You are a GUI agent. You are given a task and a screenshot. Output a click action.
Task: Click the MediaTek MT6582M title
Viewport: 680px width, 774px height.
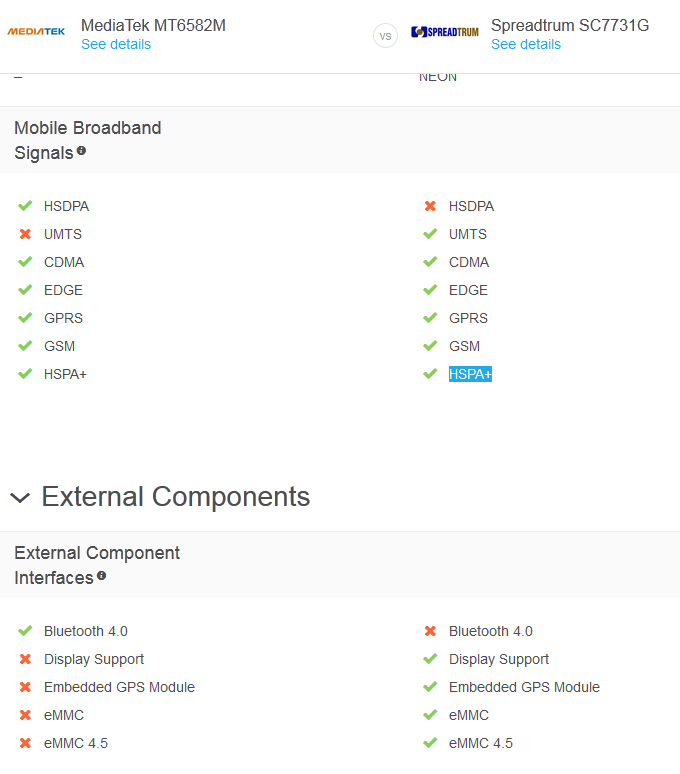pyautogui.click(x=153, y=25)
